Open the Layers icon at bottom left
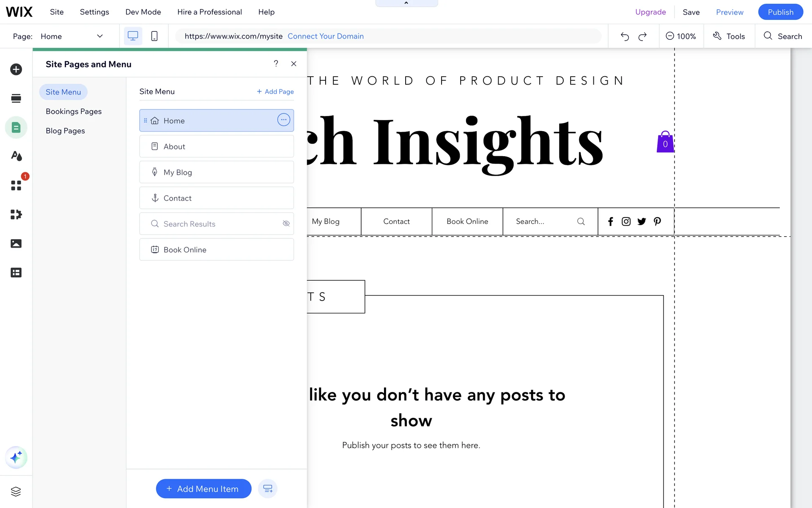Viewport: 812px width, 508px height. pos(16,491)
